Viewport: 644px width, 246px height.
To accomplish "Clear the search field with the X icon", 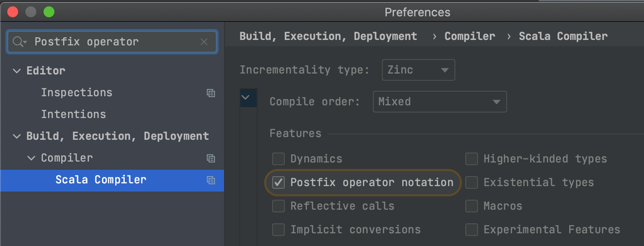I will click(x=204, y=42).
